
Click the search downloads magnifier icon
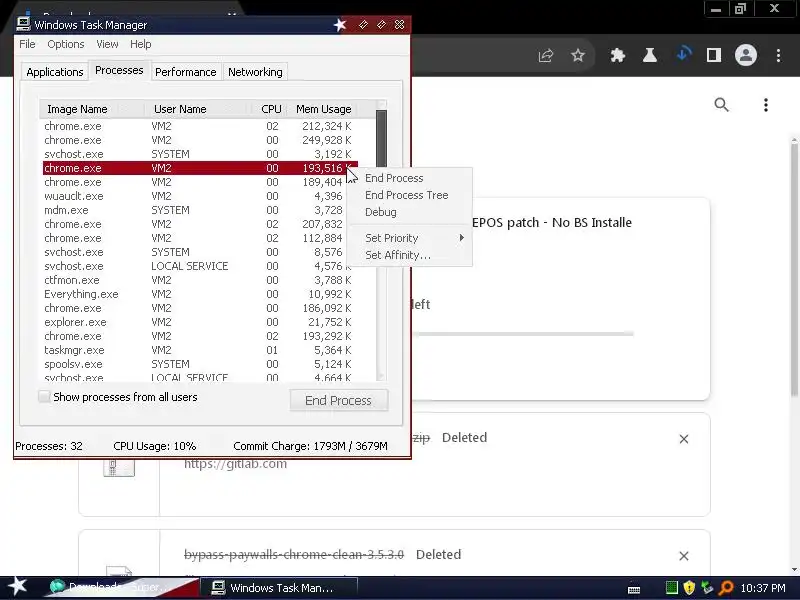(x=721, y=105)
